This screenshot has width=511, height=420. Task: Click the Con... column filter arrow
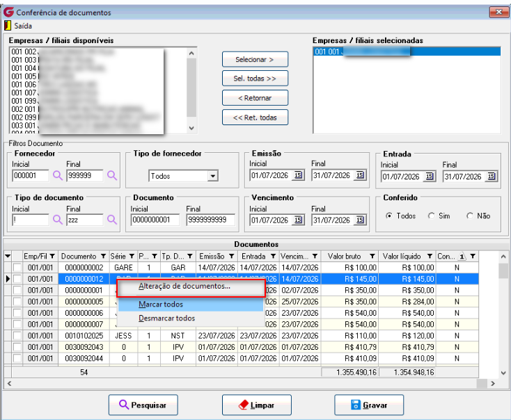pos(473,256)
